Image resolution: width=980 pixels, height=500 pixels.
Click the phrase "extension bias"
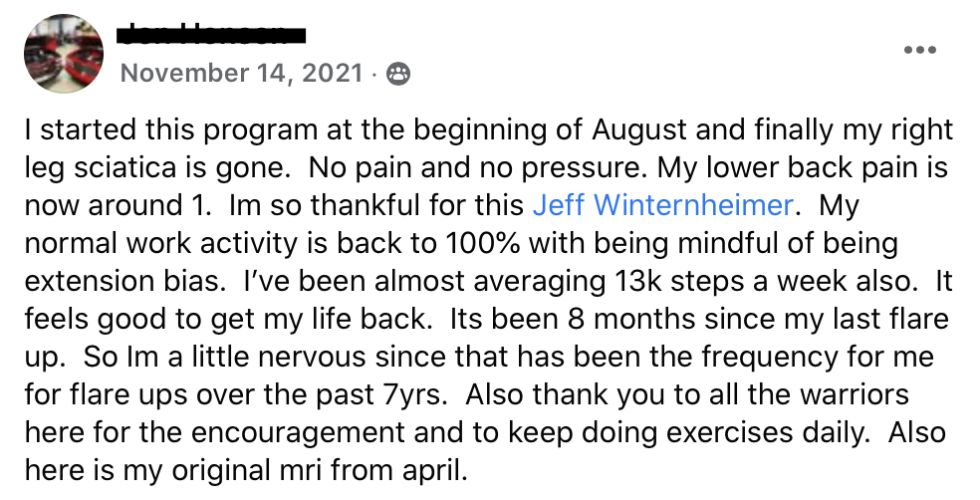pyautogui.click(x=123, y=281)
